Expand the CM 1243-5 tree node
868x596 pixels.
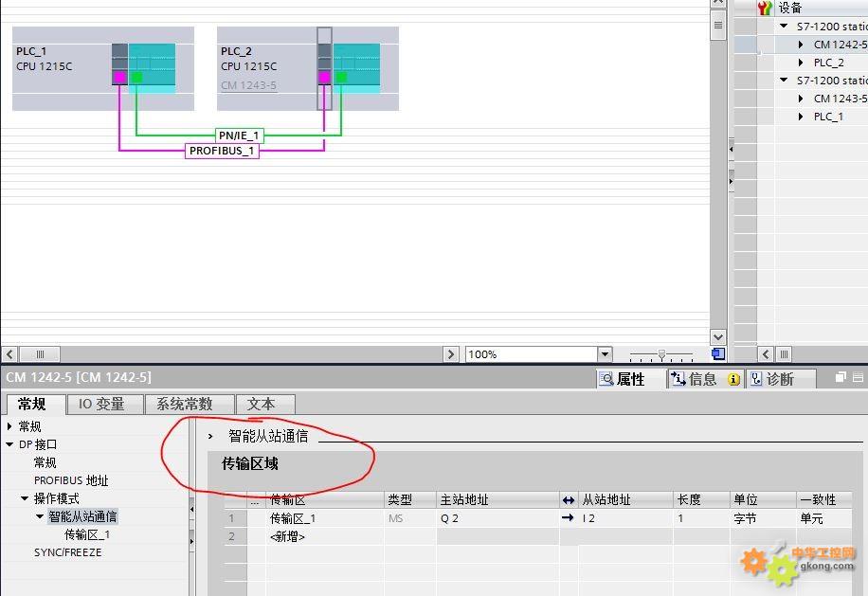[x=801, y=99]
